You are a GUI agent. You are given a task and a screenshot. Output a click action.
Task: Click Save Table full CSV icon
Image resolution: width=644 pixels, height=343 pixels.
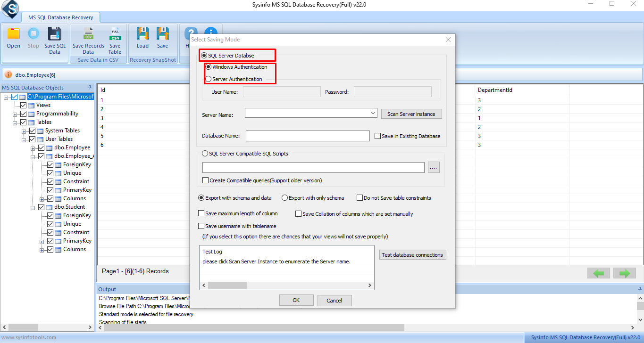tap(115, 34)
